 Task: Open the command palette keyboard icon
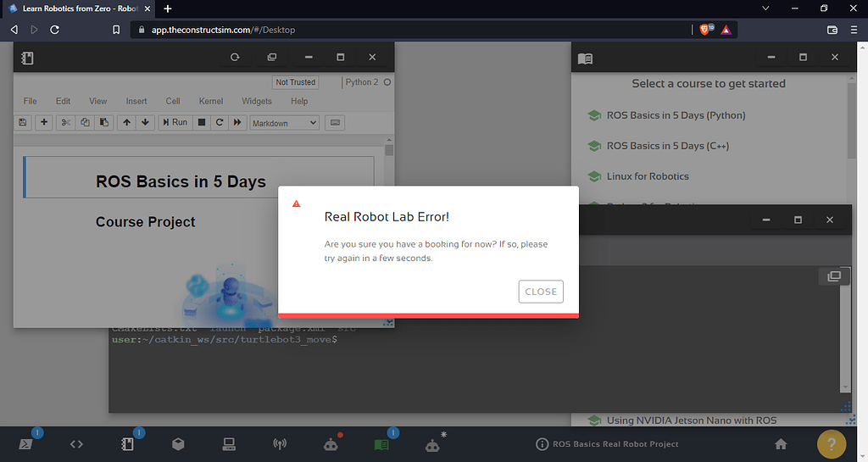tap(335, 122)
